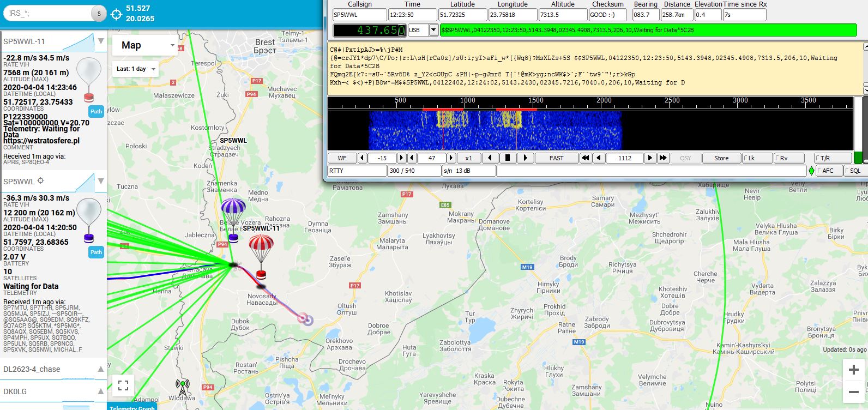Zoom in the map with plus button
The image size is (868, 410).
[x=854, y=370]
